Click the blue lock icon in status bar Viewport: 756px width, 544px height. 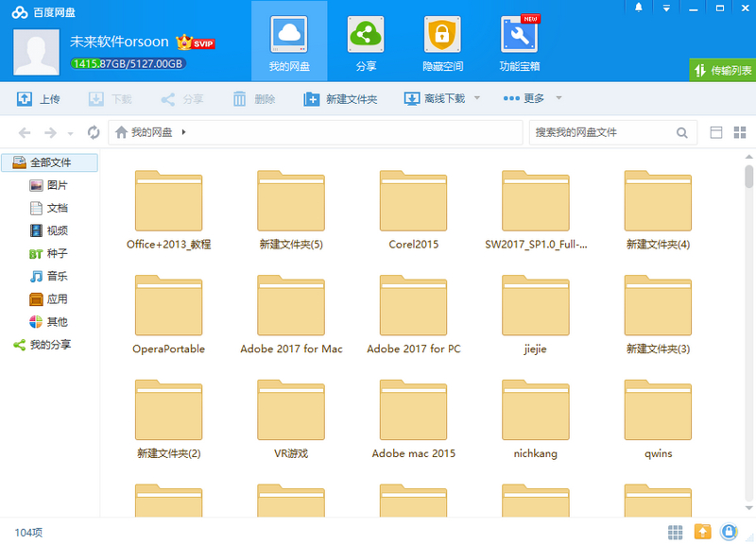point(729,532)
